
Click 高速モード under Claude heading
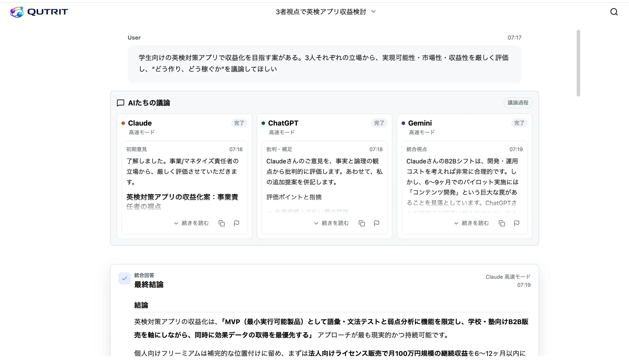142,132
